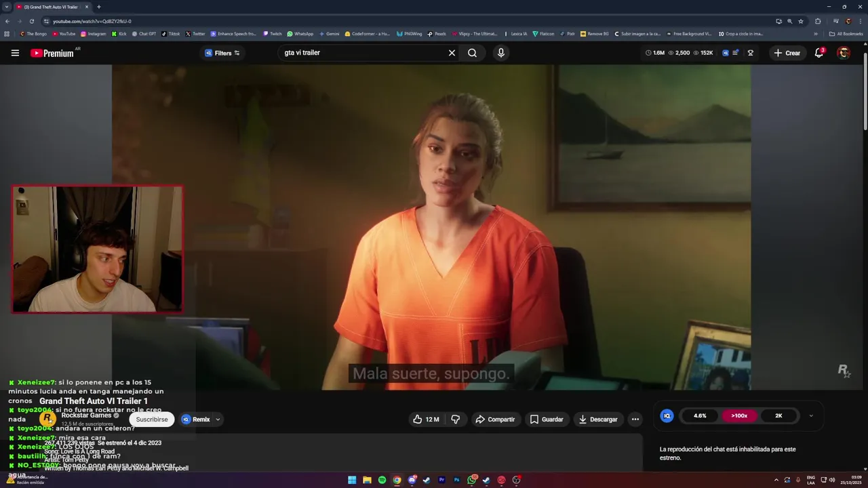Open Chrome three-dot menu

pos(860,21)
